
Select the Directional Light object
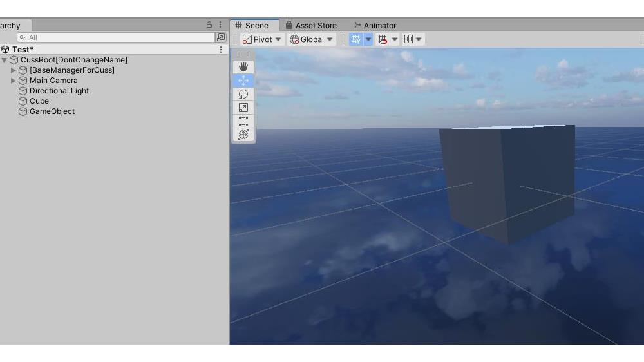[x=59, y=91]
